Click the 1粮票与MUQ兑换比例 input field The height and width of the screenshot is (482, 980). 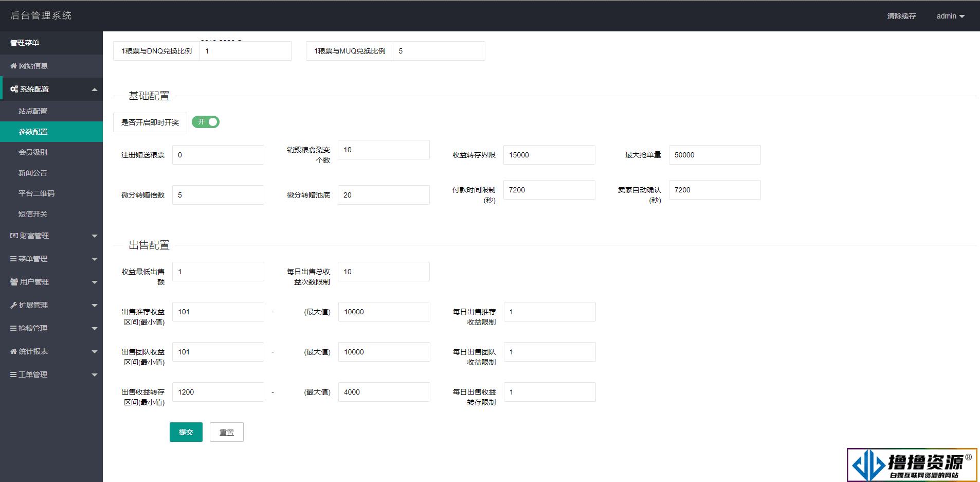coord(439,51)
